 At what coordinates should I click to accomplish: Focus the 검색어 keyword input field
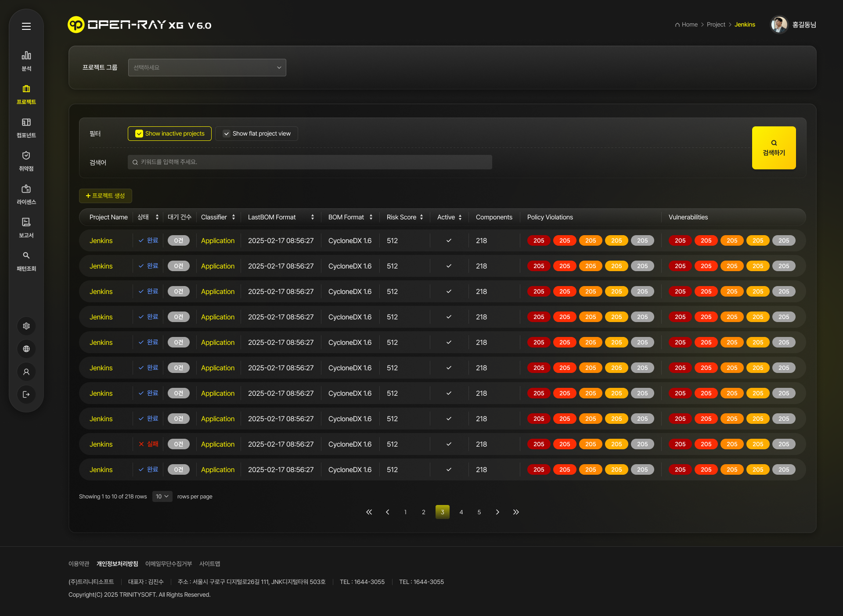pyautogui.click(x=310, y=162)
